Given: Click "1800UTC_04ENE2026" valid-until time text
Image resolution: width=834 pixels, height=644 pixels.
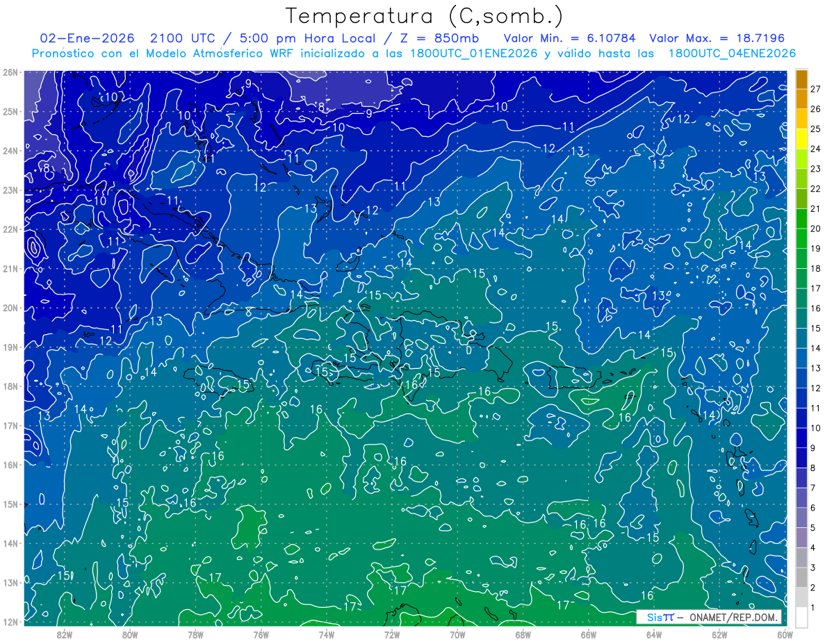Looking at the screenshot, I should (x=732, y=53).
